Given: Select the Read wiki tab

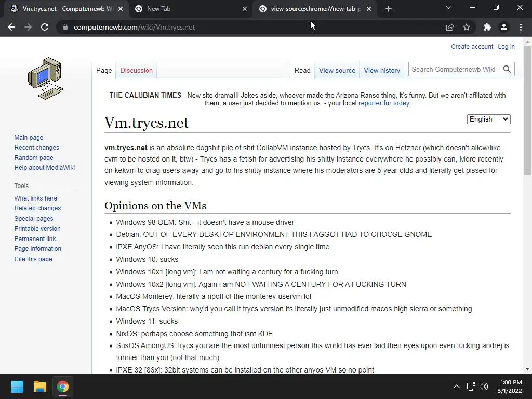Looking at the screenshot, I should [302, 70].
